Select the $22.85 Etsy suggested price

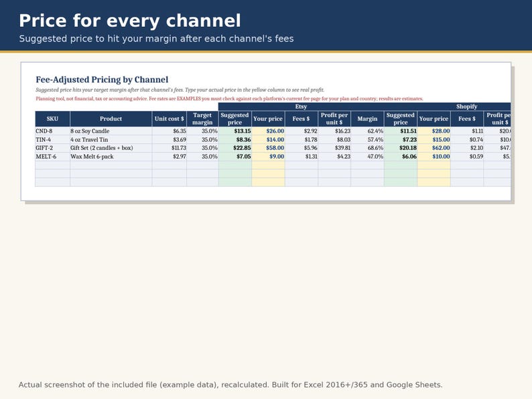click(235, 148)
